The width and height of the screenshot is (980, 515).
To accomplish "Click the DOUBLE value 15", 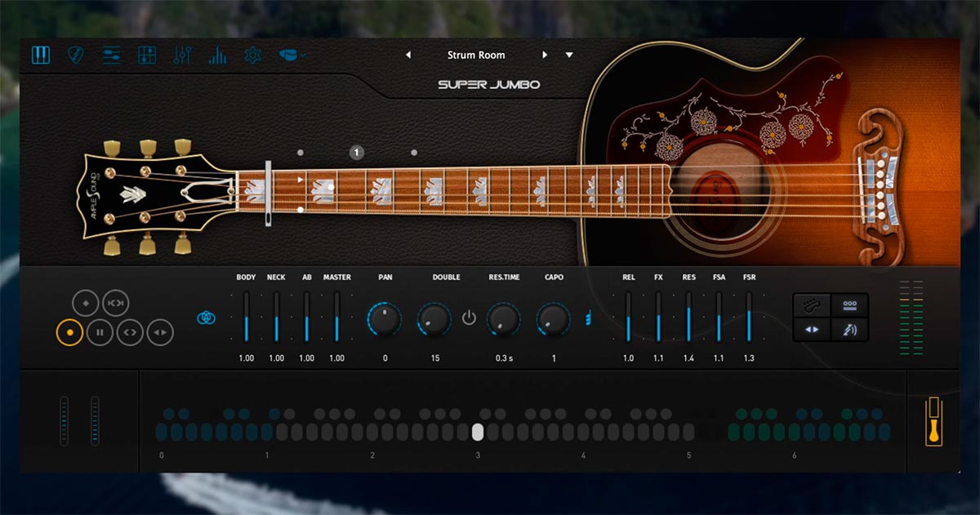I will (x=434, y=358).
